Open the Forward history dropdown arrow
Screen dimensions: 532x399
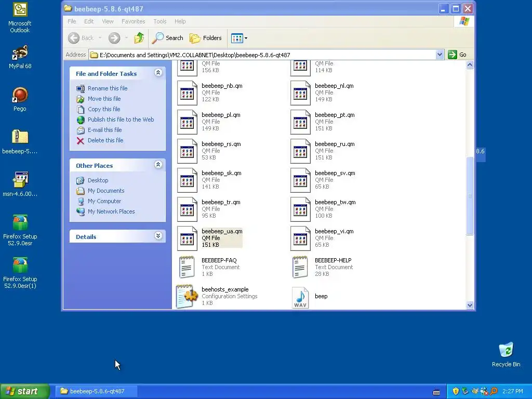[x=126, y=38]
